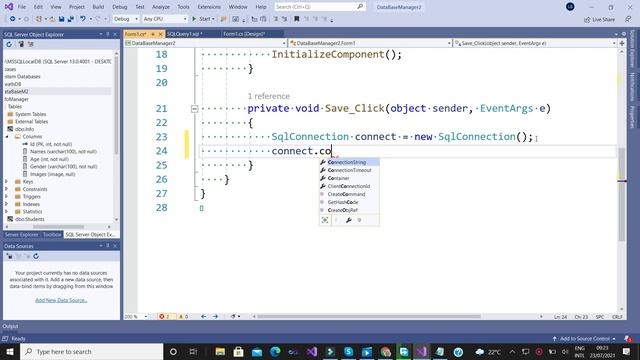Open the Extensions menu
This screenshot has height=360, width=640.
coord(209,7)
